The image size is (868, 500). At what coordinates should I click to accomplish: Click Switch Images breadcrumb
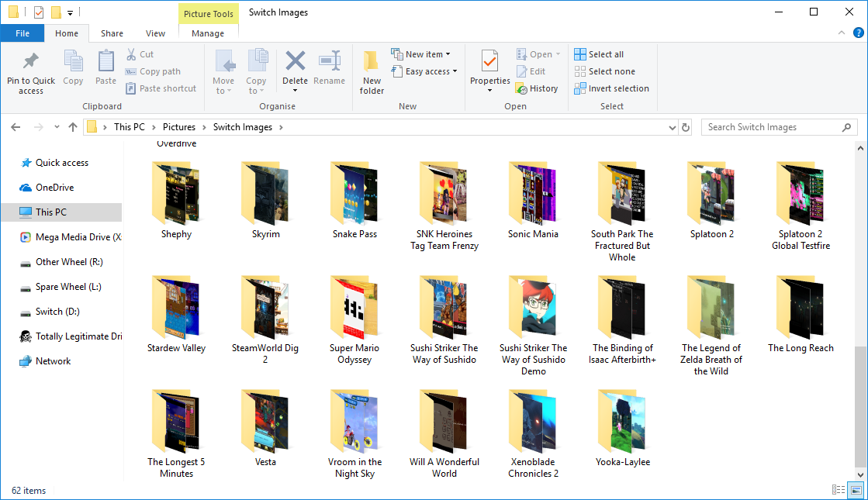click(243, 127)
